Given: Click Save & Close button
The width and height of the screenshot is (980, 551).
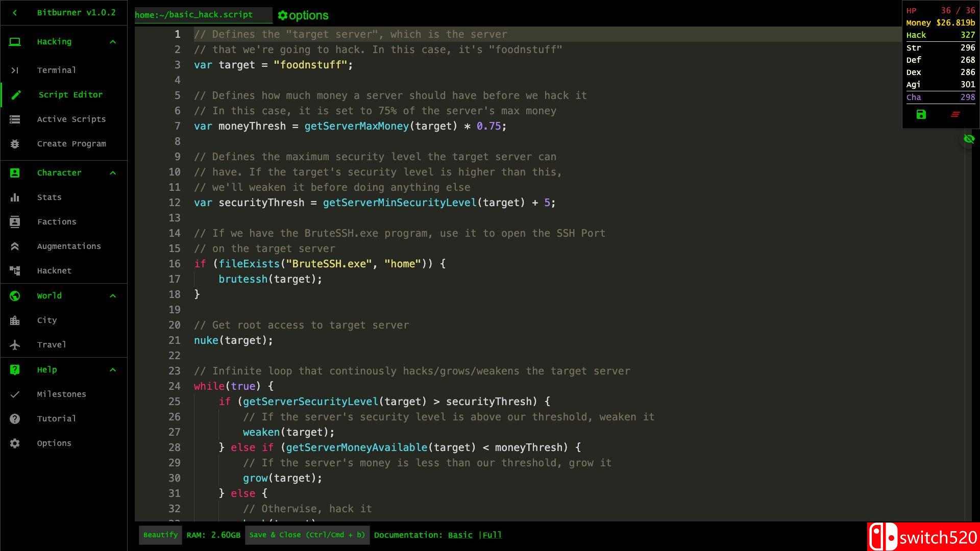Looking at the screenshot, I should [x=307, y=535].
